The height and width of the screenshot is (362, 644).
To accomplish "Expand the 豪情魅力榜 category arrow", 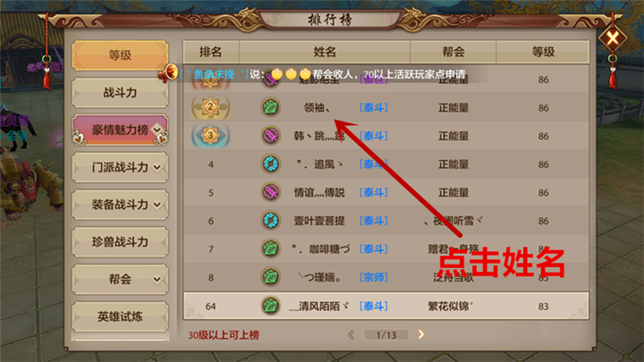I will 157,130.
